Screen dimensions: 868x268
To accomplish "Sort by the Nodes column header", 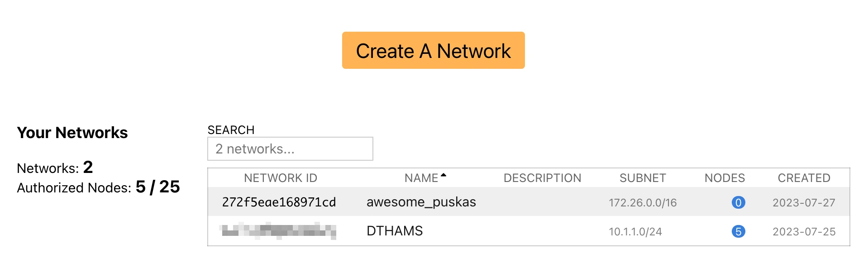I will 725,178.
